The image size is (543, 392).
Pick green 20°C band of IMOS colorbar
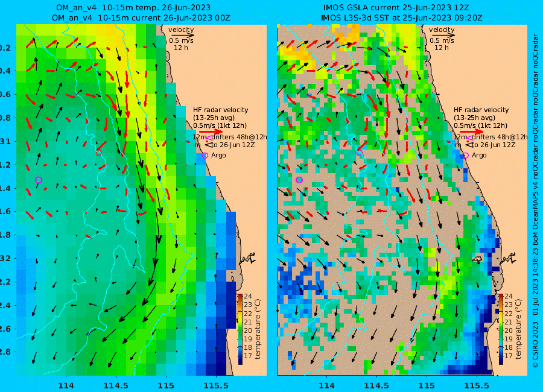[x=501, y=330]
